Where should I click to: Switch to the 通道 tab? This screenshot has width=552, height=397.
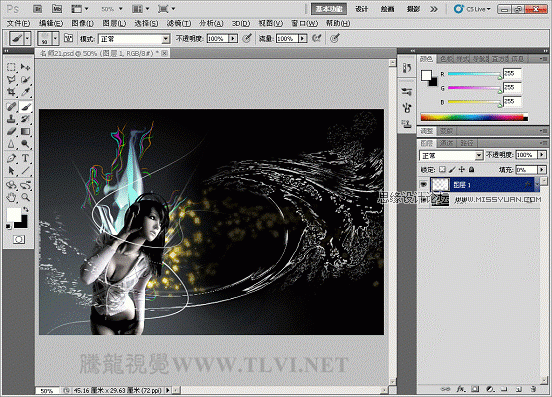point(446,143)
